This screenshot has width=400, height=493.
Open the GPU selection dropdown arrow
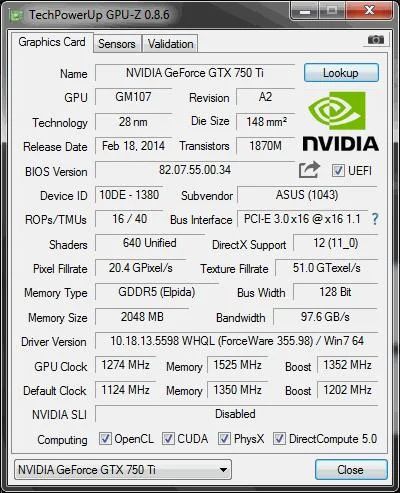[223, 470]
